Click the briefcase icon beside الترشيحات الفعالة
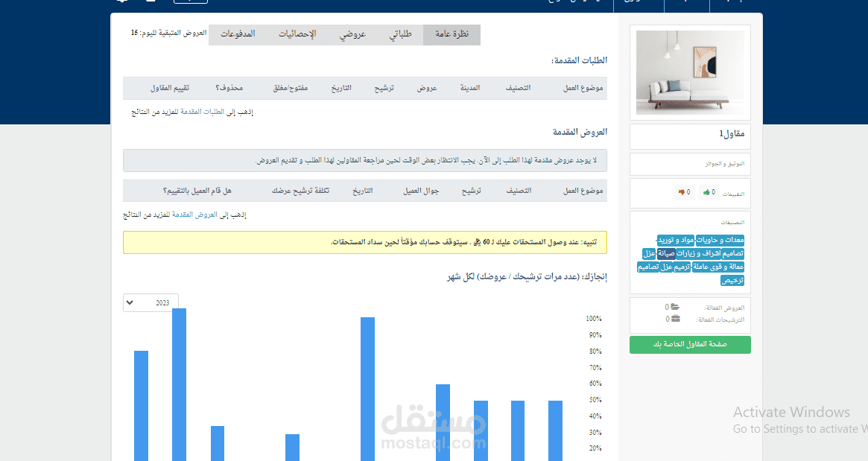Viewport: 868px width, 461px height. click(x=675, y=319)
